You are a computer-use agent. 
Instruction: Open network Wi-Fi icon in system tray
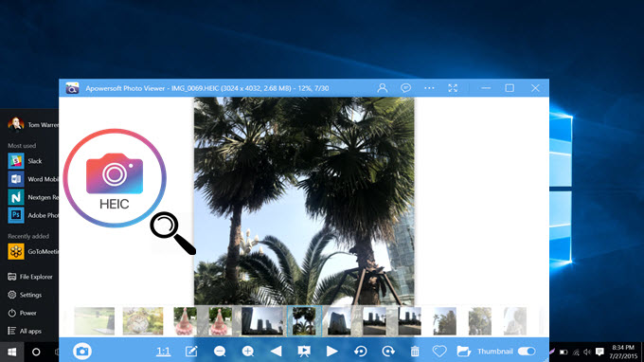[x=576, y=353]
